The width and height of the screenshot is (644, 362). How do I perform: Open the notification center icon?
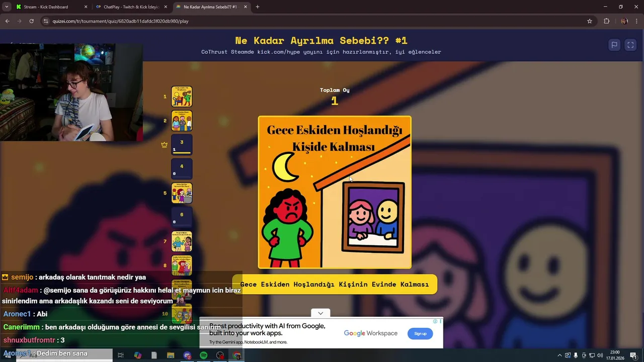pos(633,355)
